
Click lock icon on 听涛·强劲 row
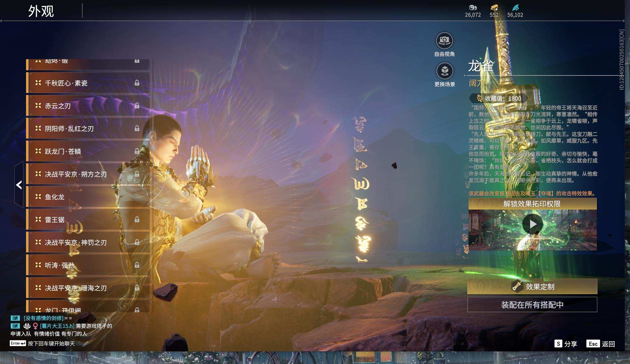click(137, 265)
